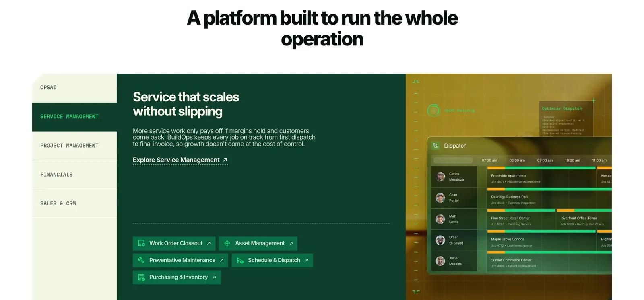Click the 'Service that scales without slipping' heading
The width and height of the screenshot is (644, 300).
tap(186, 104)
